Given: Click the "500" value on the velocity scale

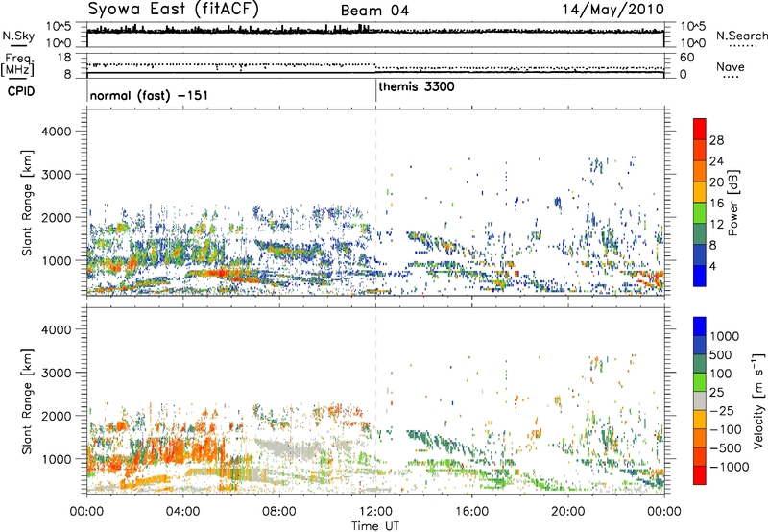Looking at the screenshot, I should [721, 354].
